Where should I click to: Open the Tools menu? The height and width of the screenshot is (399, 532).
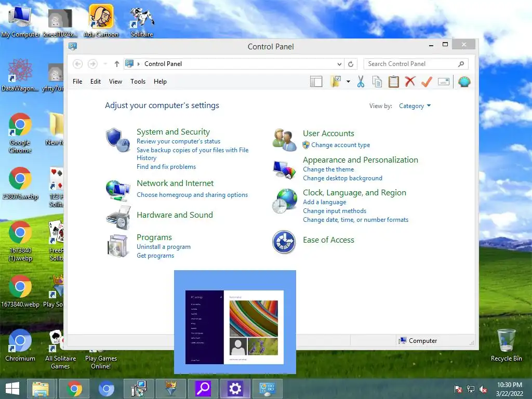[x=138, y=82]
